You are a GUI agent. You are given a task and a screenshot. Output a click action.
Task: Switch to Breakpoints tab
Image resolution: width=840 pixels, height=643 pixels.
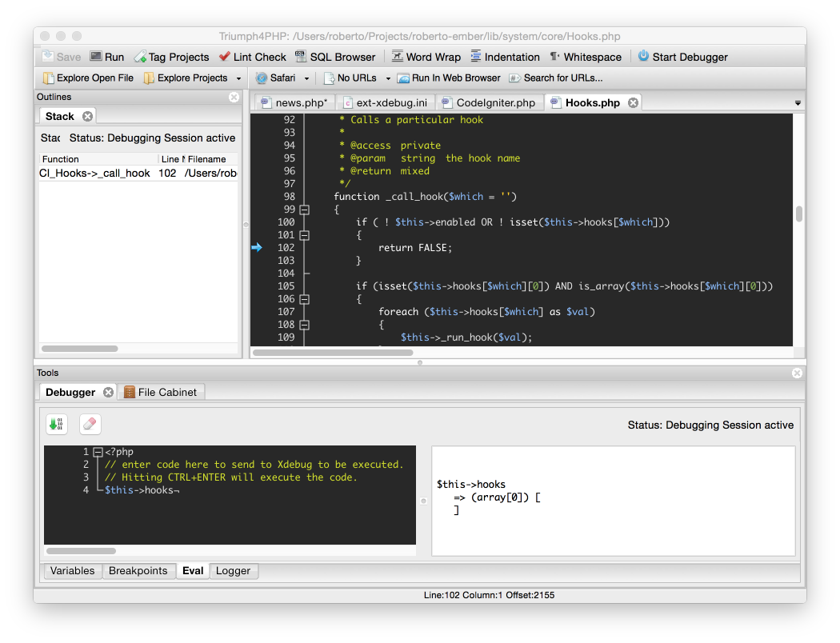[x=138, y=571]
